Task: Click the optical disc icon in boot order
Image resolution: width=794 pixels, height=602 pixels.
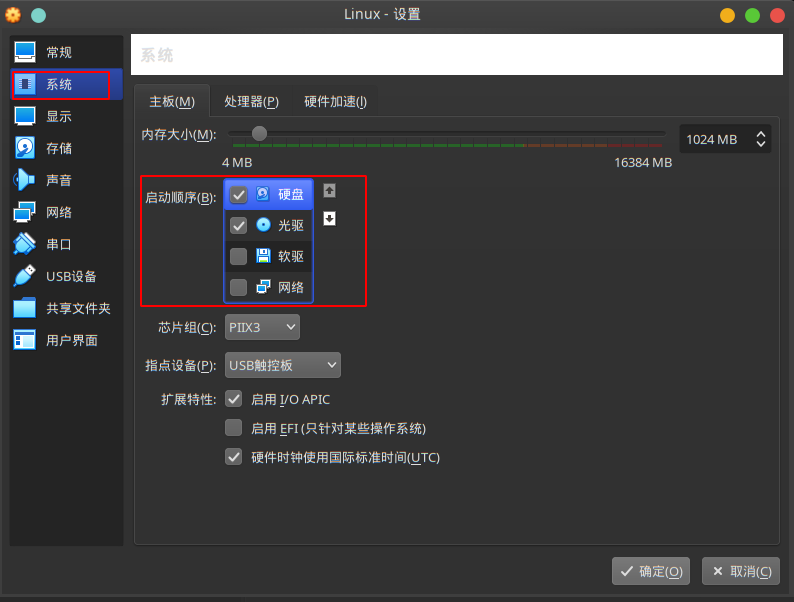Action: (x=263, y=225)
